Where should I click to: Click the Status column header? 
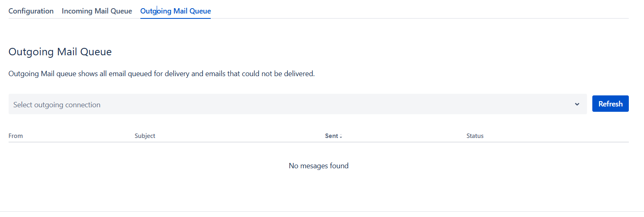tap(475, 136)
